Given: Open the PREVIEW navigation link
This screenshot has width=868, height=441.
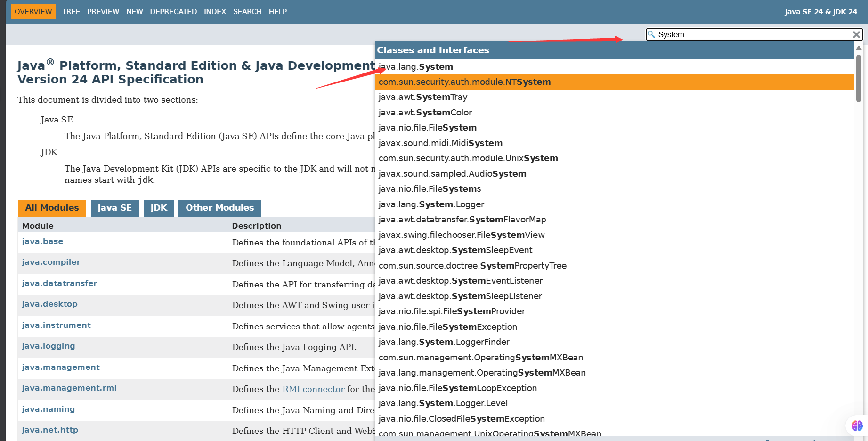Looking at the screenshot, I should pos(103,12).
